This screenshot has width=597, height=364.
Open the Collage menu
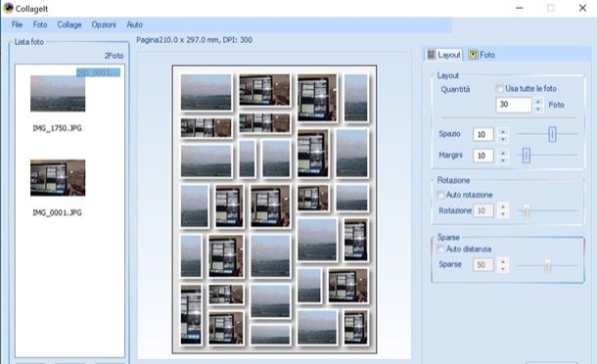69,24
